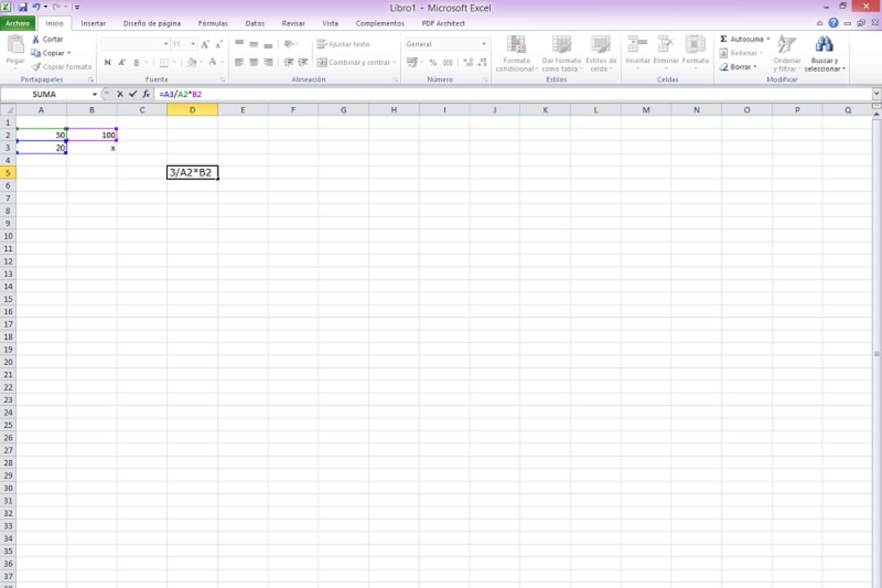
Task: Toggle italic formatting K button
Action: (x=122, y=62)
